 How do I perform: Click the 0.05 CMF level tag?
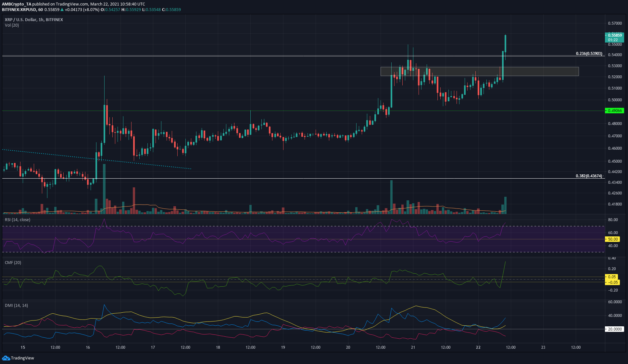point(612,277)
